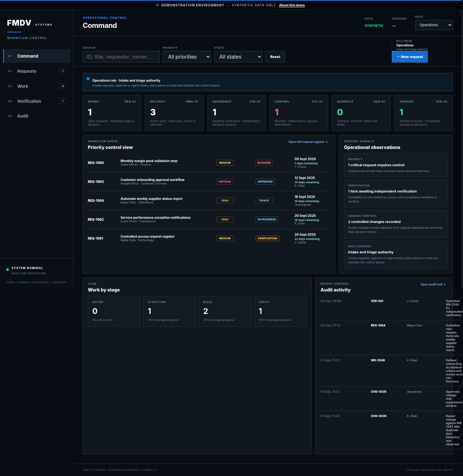Screen dimensions: 463x476
Task: Select the TRIAGE state badge on REQ-1064
Action: coord(264,201)
